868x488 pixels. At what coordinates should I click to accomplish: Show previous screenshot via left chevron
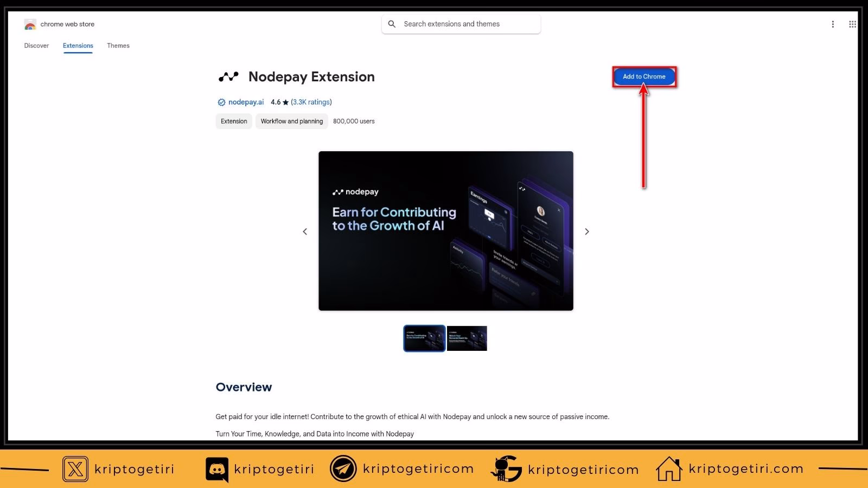tap(304, 231)
